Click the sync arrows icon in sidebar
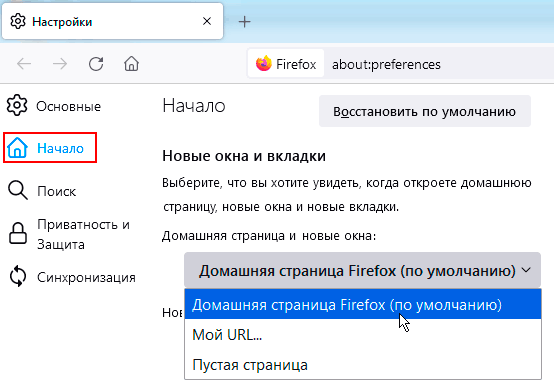 (18, 276)
